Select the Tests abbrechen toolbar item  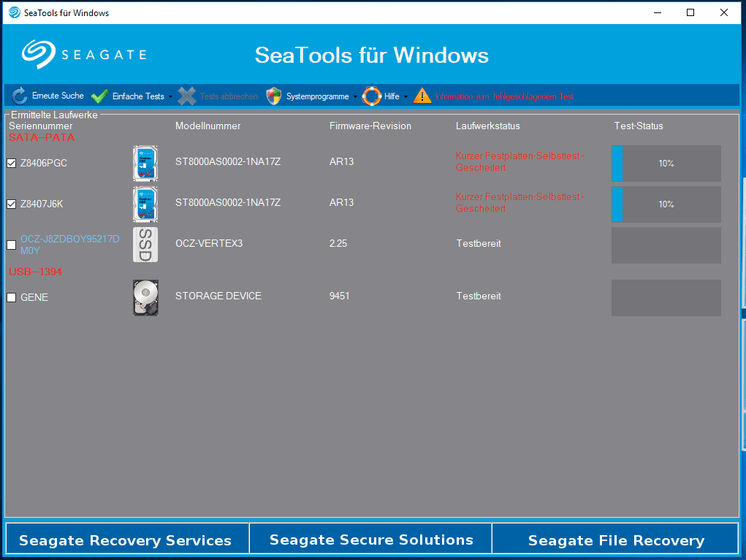(x=218, y=96)
